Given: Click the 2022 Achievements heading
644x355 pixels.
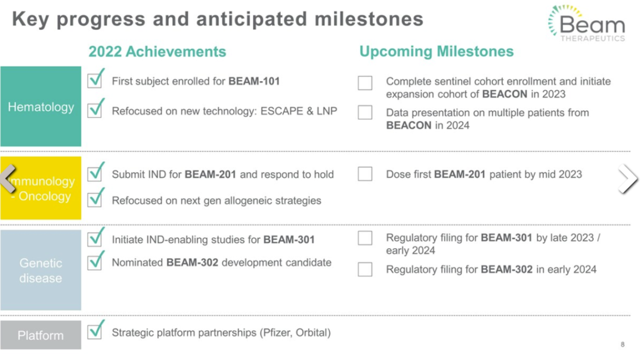Looking at the screenshot, I should coord(157,52).
